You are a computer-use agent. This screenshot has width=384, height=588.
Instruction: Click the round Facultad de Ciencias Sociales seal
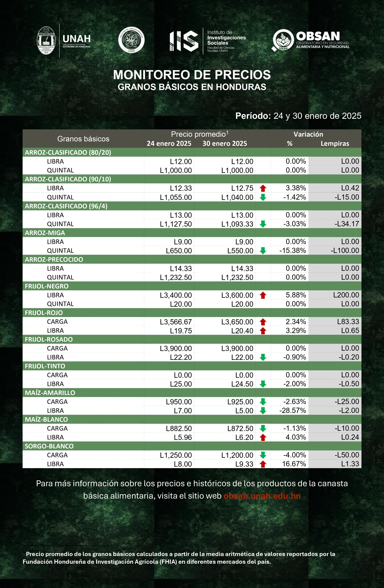tap(131, 40)
